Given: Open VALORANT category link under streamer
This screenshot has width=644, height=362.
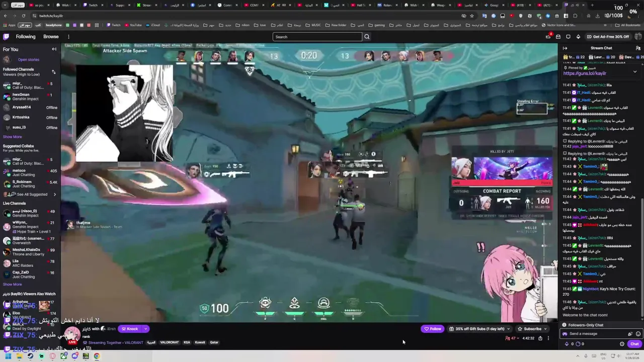Looking at the screenshot, I should 134,342.
